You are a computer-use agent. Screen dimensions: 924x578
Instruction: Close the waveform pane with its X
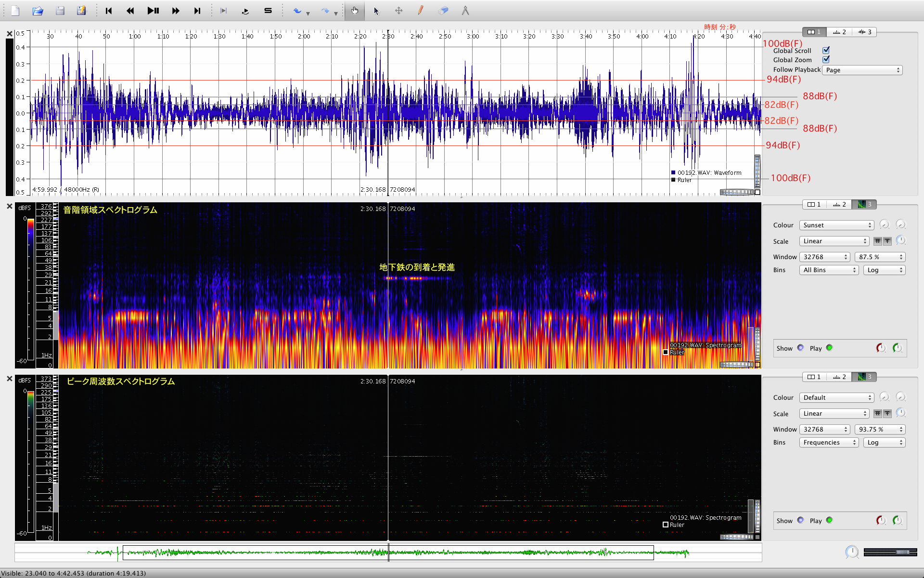click(9, 34)
